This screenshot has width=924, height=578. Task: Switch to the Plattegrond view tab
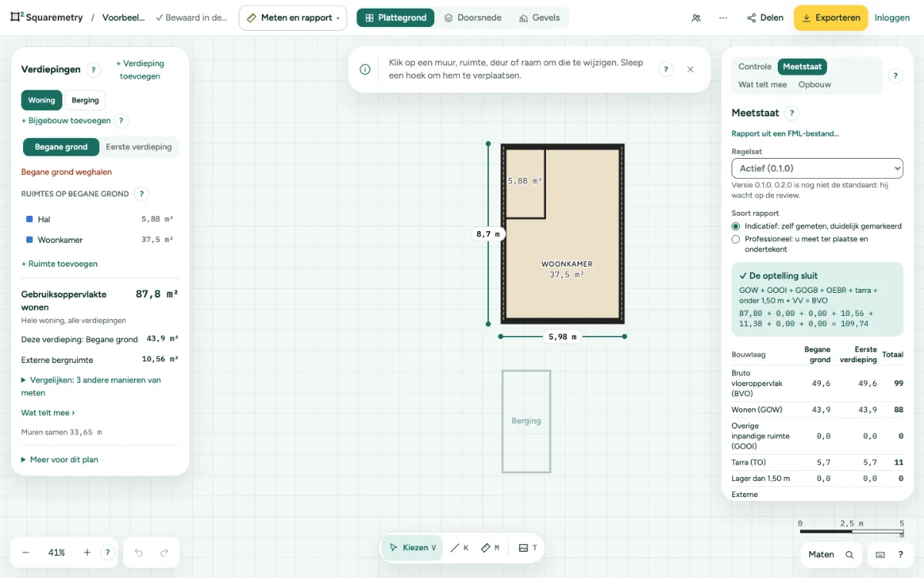(x=396, y=18)
